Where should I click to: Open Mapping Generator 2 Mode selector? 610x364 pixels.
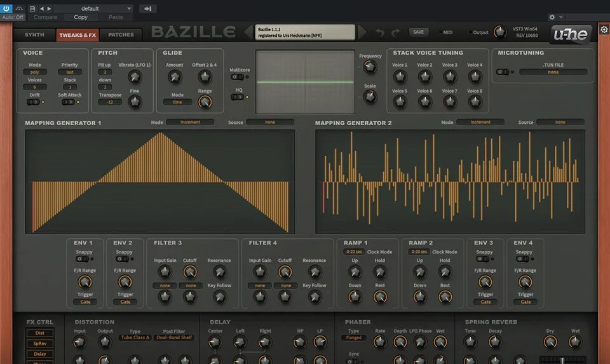click(480, 122)
